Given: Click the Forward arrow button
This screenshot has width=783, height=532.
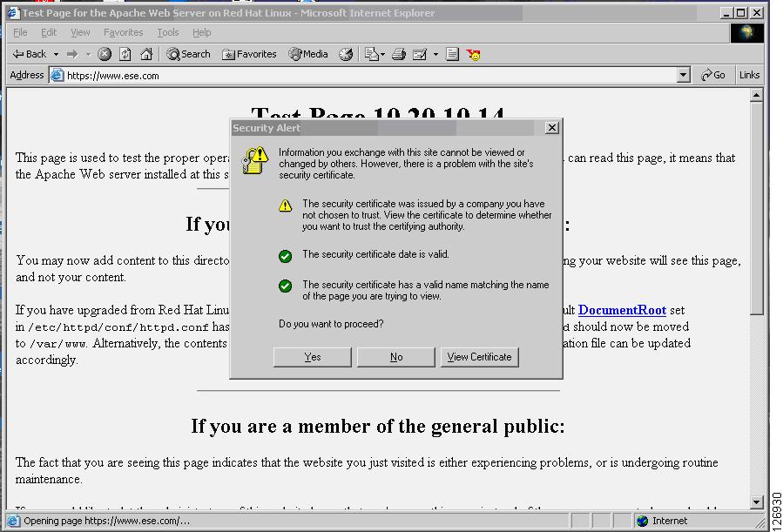Looking at the screenshot, I should [x=73, y=54].
